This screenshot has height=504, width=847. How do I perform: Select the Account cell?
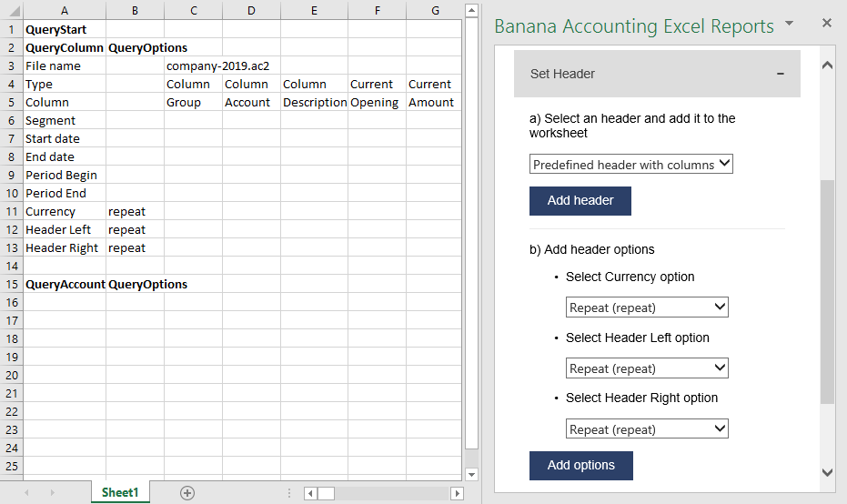pos(251,103)
